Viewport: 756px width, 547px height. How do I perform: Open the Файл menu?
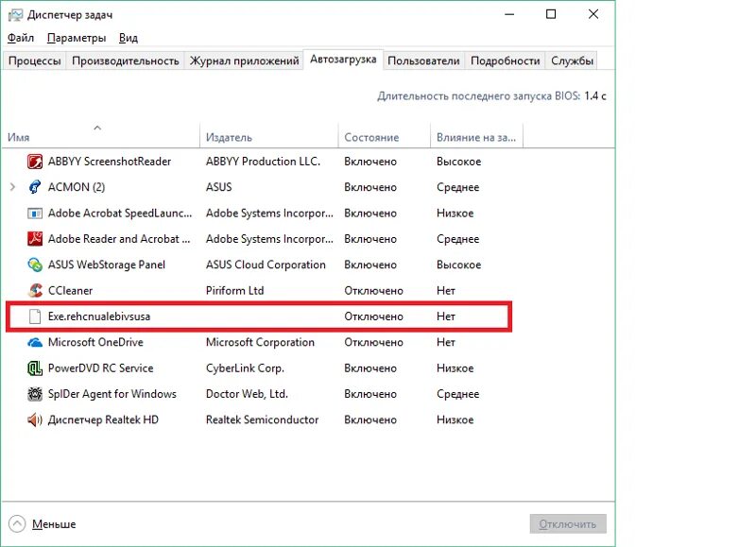coord(21,38)
